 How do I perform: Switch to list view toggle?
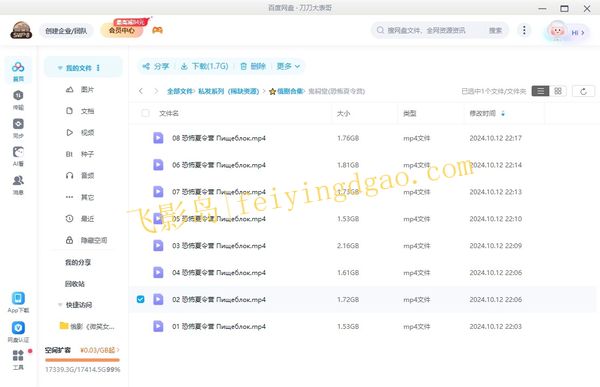(541, 91)
